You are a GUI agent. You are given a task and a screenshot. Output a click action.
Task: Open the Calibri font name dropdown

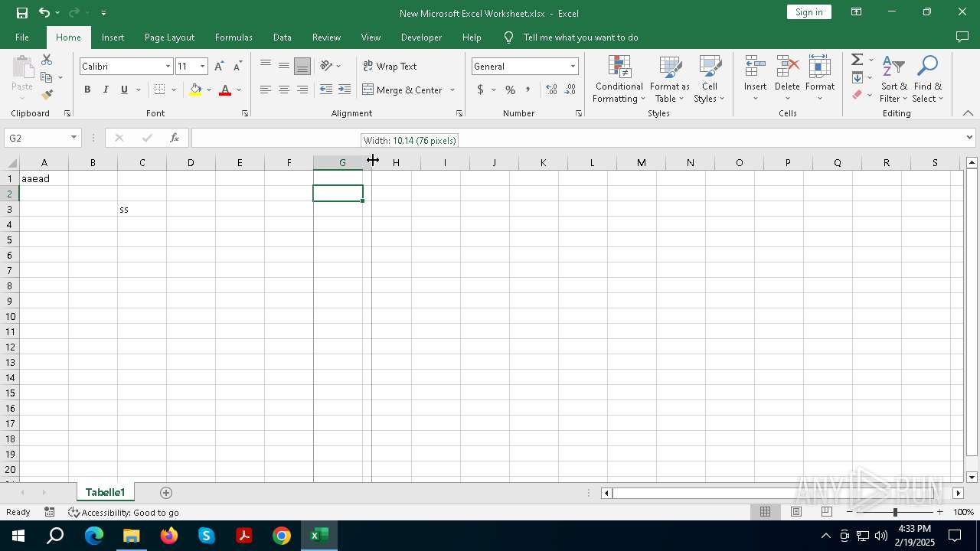point(168,67)
